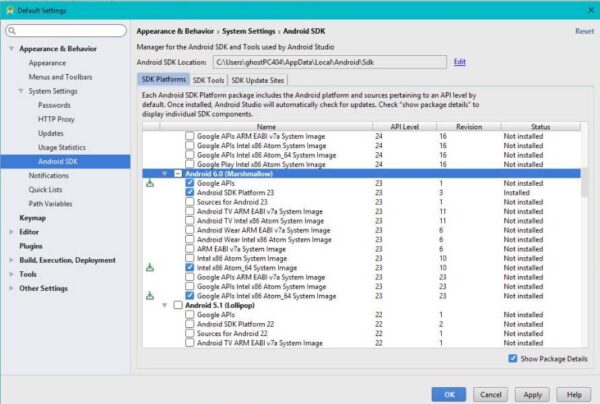This screenshot has width=600, height=404.
Task: Expand the Editor settings category
Action: coord(11,231)
